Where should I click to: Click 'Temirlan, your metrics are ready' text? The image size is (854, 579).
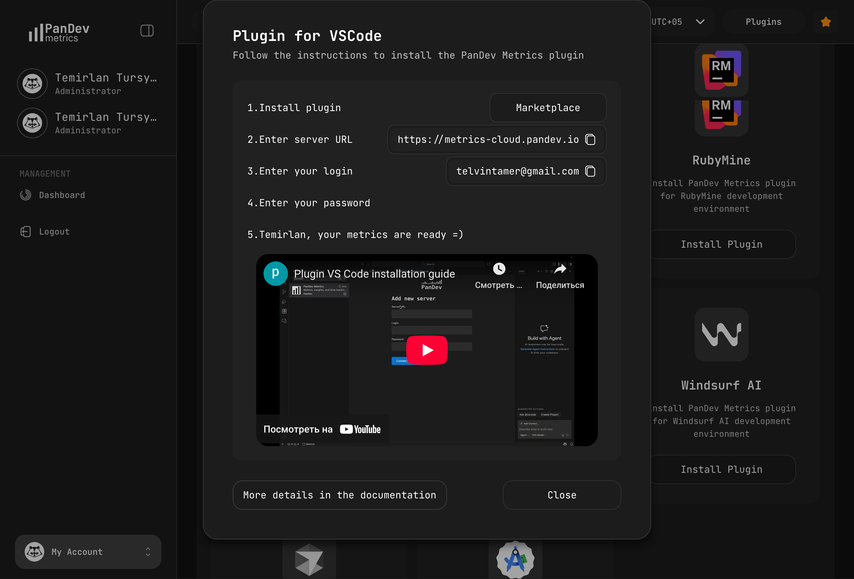(x=355, y=234)
